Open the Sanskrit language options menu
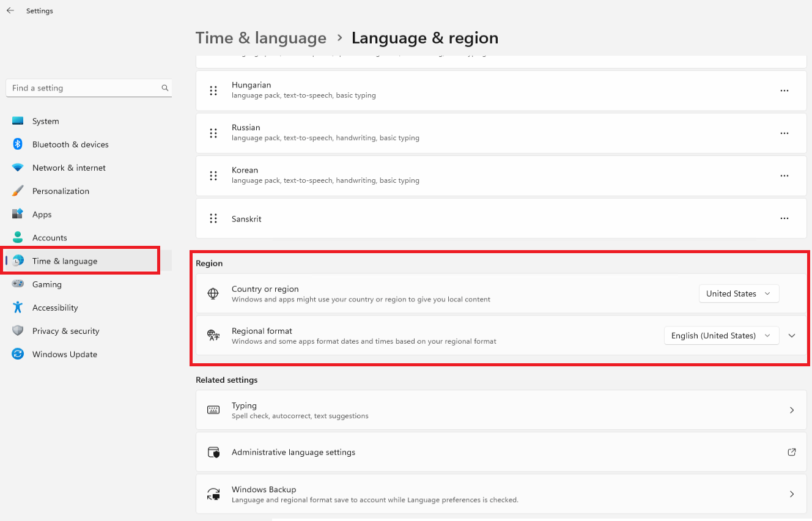The width and height of the screenshot is (812, 521). [784, 218]
